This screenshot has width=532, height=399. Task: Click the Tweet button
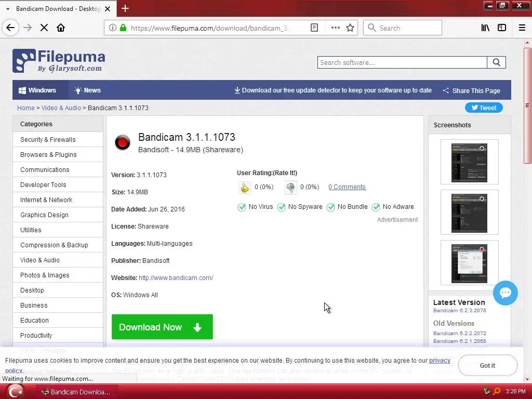pos(484,108)
